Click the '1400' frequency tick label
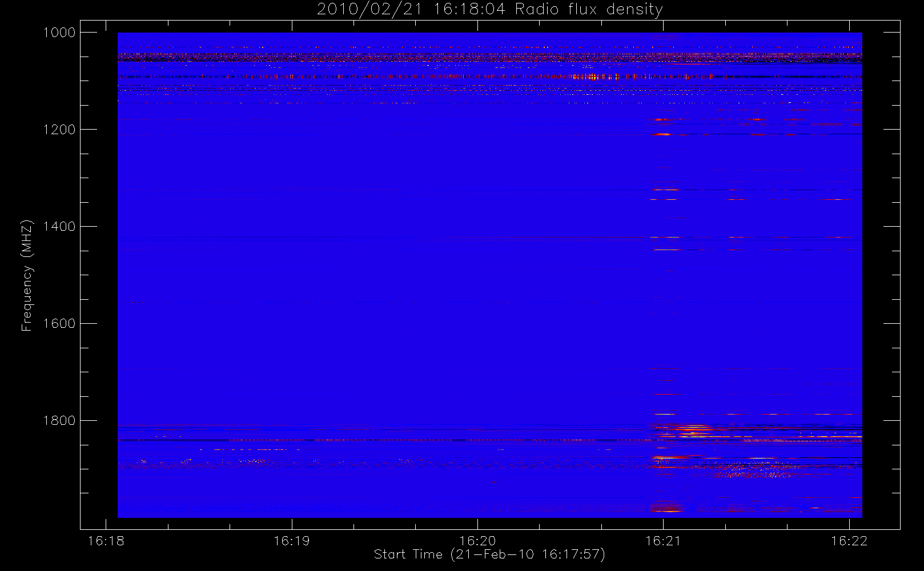 [x=59, y=227]
